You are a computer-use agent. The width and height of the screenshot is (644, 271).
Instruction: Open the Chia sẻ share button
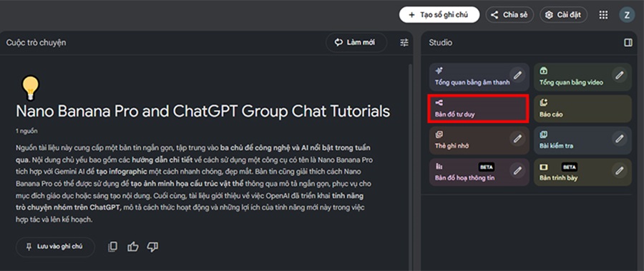(509, 15)
